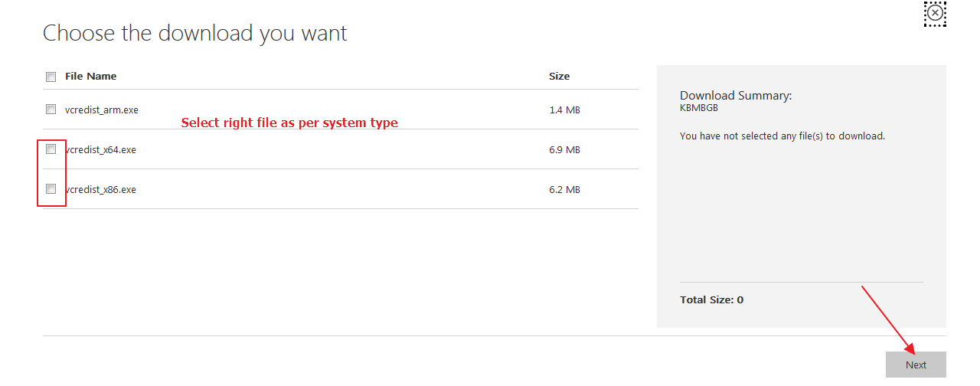This screenshot has height=386, width=980.
Task: Click the 'Choose the download you want' title
Action: [x=194, y=33]
